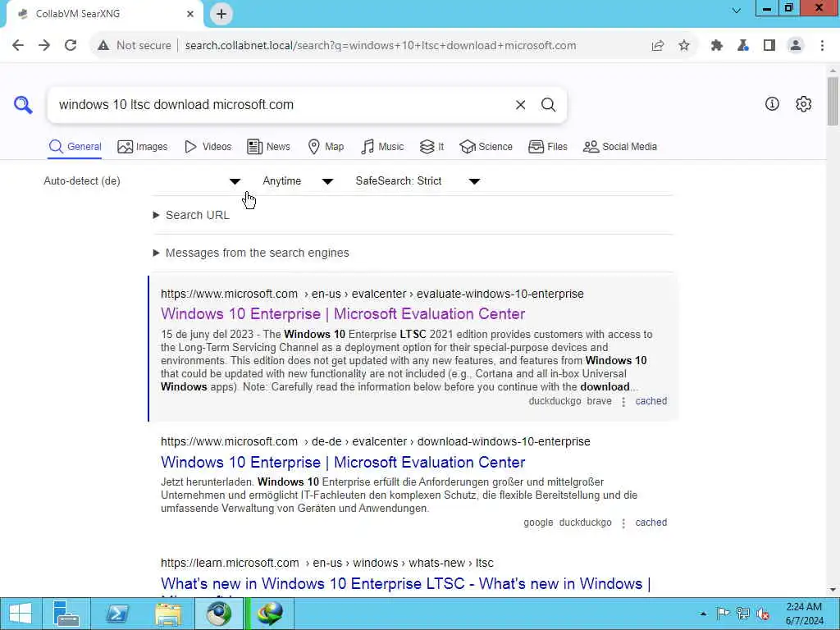Open SafeSearch: Strict dropdown
The width and height of the screenshot is (840, 630).
click(x=418, y=181)
